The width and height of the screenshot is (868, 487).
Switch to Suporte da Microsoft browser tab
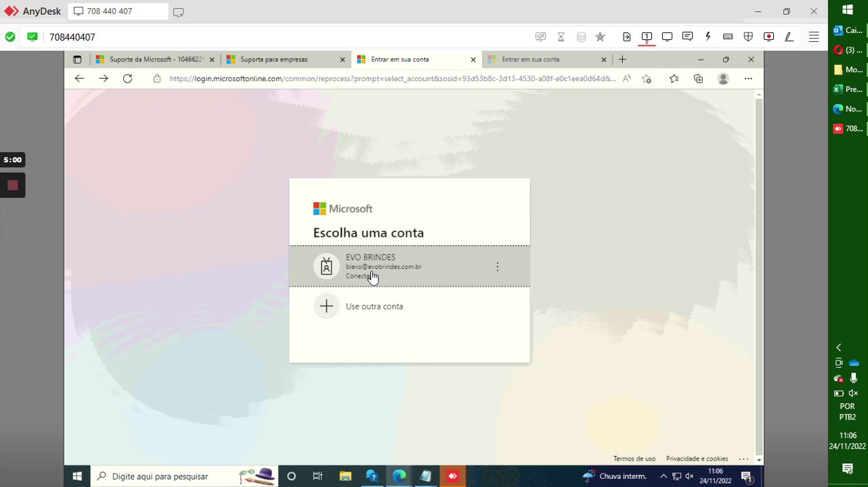(x=156, y=60)
